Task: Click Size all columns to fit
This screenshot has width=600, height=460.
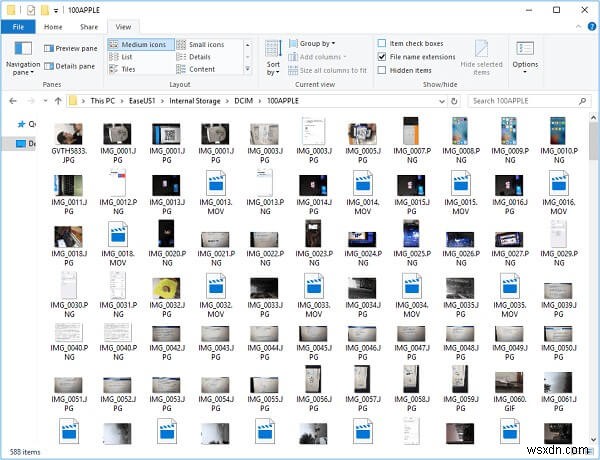Action: pos(327,70)
